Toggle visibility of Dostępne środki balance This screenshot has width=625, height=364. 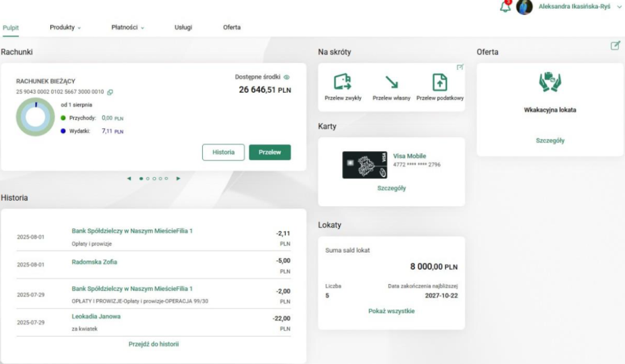tap(286, 77)
